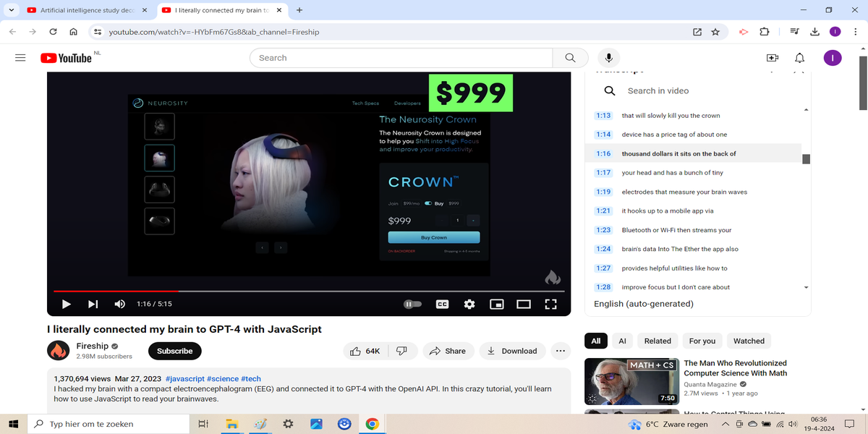Go to browser home page
Screen dimensions: 868x434
[x=73, y=32]
